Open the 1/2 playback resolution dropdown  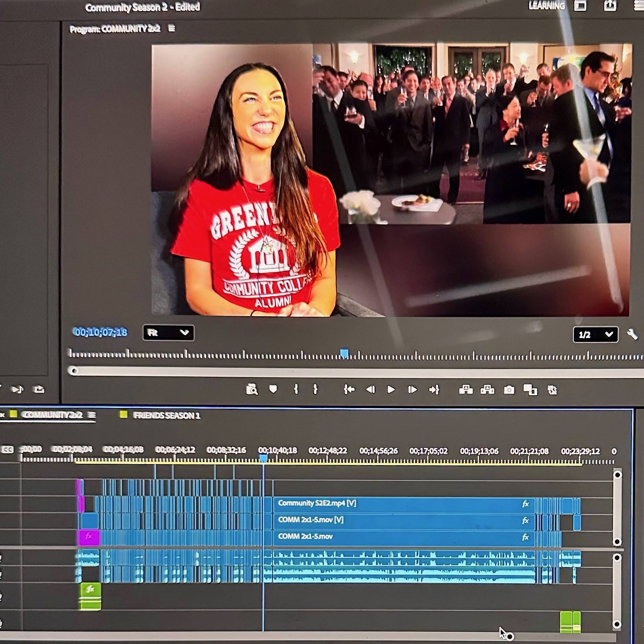(x=596, y=335)
